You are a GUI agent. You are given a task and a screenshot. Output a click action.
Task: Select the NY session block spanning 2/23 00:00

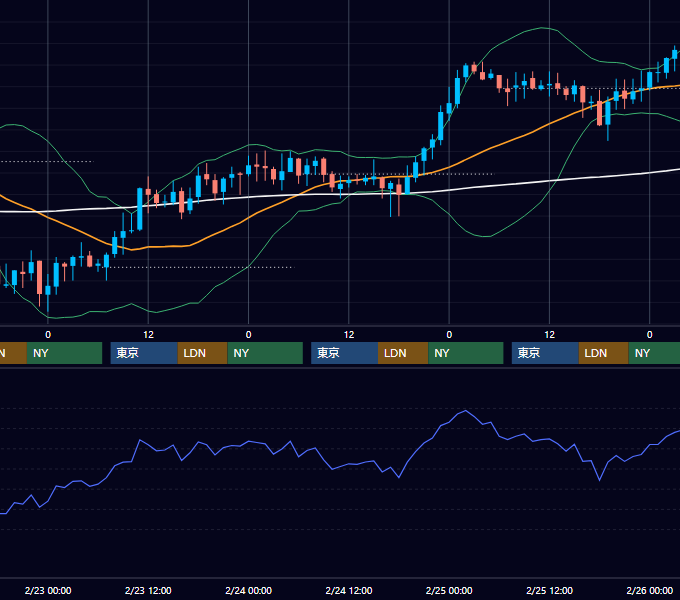(64, 353)
